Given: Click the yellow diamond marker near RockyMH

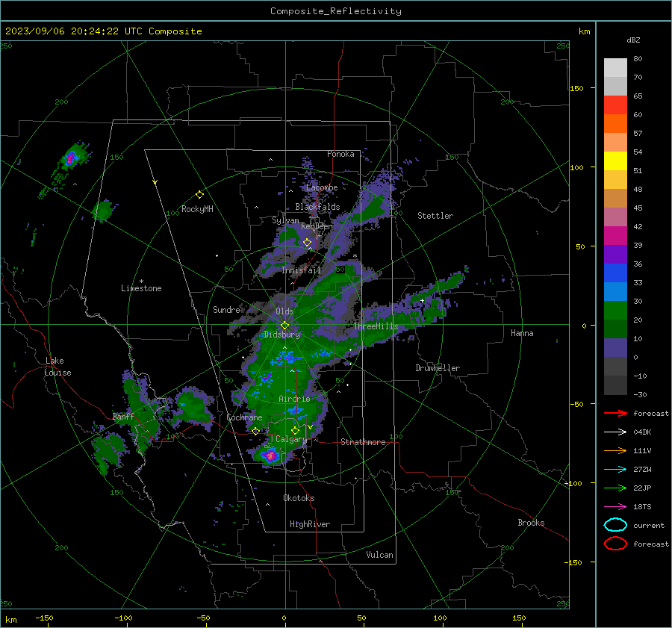Looking at the screenshot, I should (199, 195).
